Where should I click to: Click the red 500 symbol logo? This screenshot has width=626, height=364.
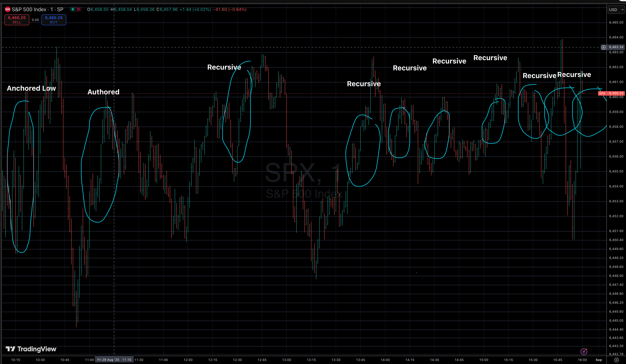click(8, 9)
